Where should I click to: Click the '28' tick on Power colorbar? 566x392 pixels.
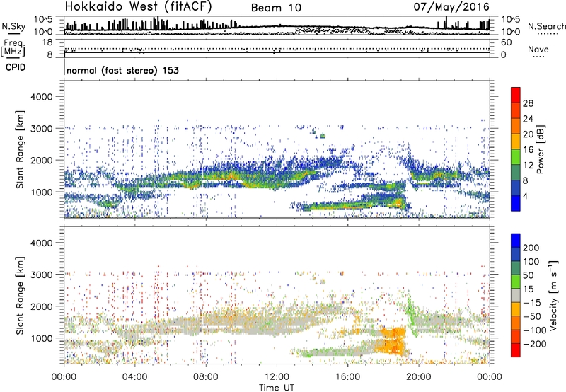pos(528,103)
